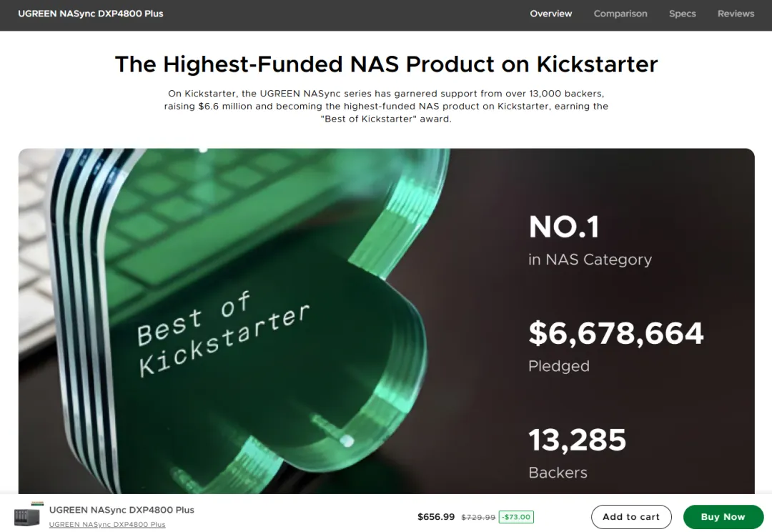Screen dimensions: 772x532
Task: Open the underlined UGREEN NASync DXP4800 link
Action: [107, 524]
